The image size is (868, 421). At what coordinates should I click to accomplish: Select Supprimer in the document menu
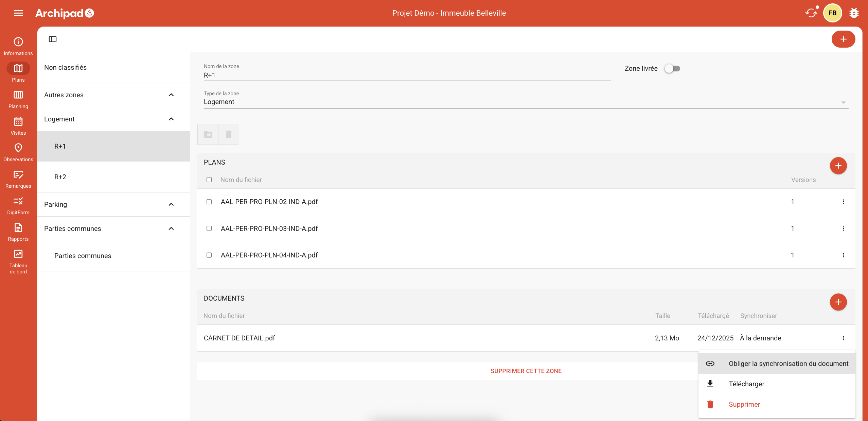(744, 404)
